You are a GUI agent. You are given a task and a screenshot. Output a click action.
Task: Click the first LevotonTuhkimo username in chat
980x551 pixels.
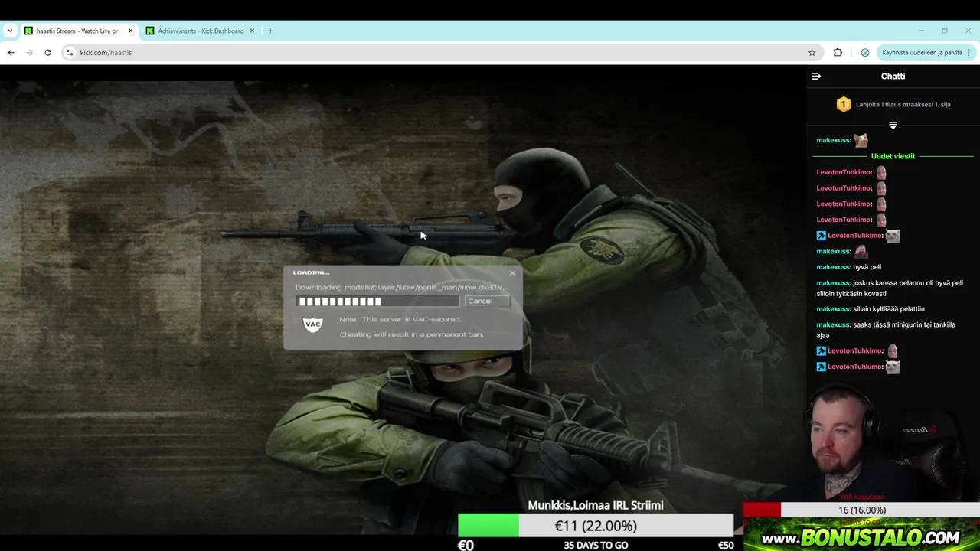[x=844, y=172]
